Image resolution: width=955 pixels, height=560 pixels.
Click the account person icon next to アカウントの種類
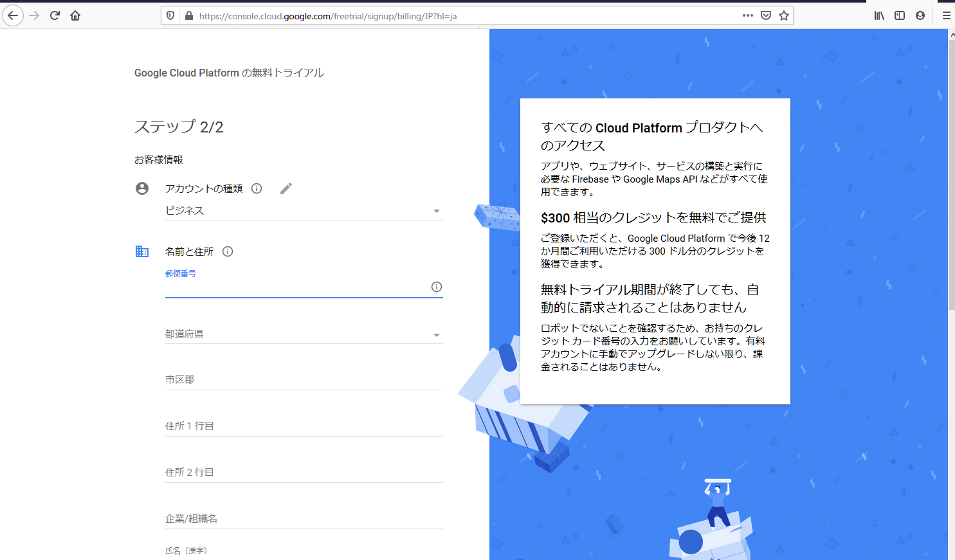point(142,188)
